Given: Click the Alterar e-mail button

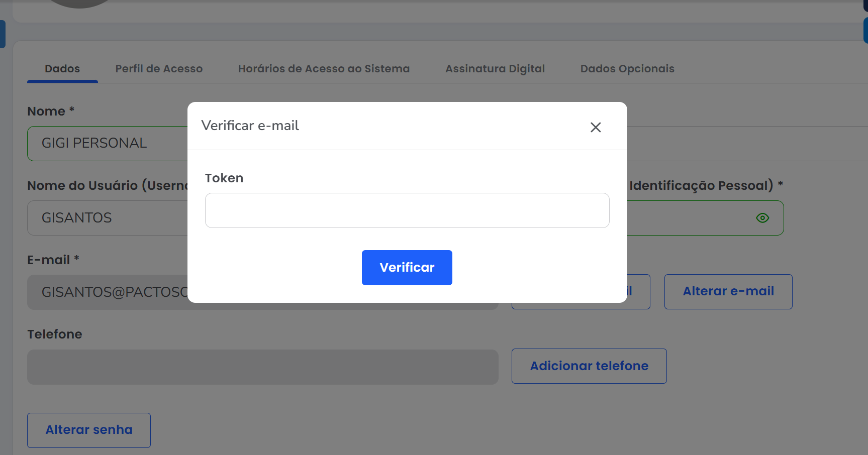Looking at the screenshot, I should (728, 292).
